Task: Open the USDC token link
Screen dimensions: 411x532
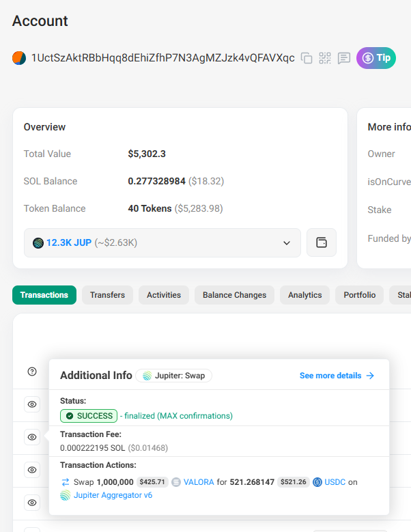Action: coord(335,482)
